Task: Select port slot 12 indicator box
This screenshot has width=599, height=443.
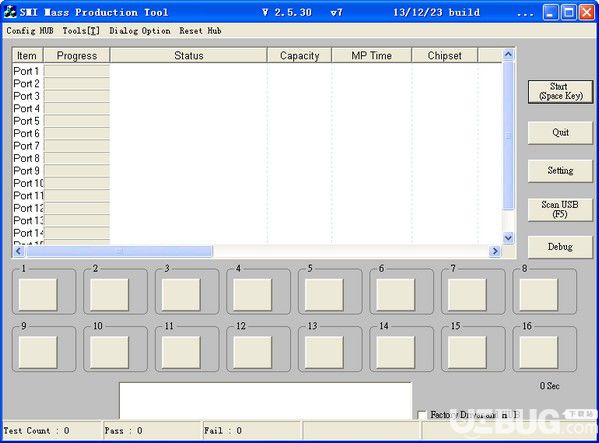Action: point(253,352)
